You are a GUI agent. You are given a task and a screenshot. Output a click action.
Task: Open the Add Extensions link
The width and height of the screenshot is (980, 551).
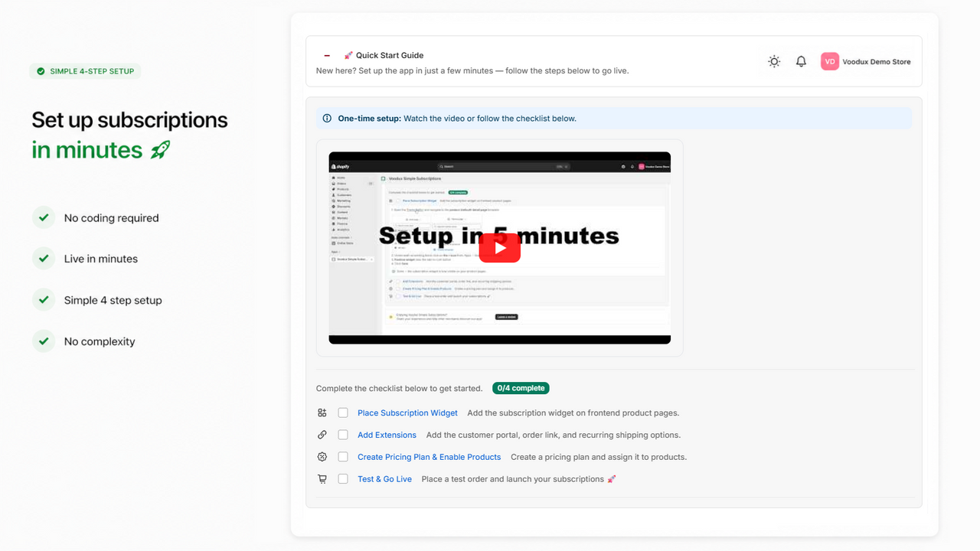tap(387, 435)
